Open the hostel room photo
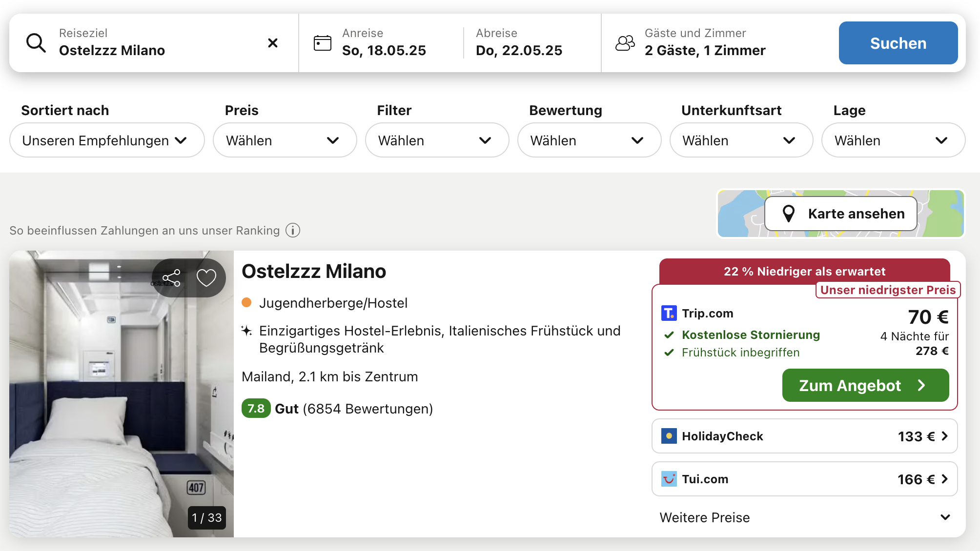The height and width of the screenshot is (551, 980). coord(122,394)
